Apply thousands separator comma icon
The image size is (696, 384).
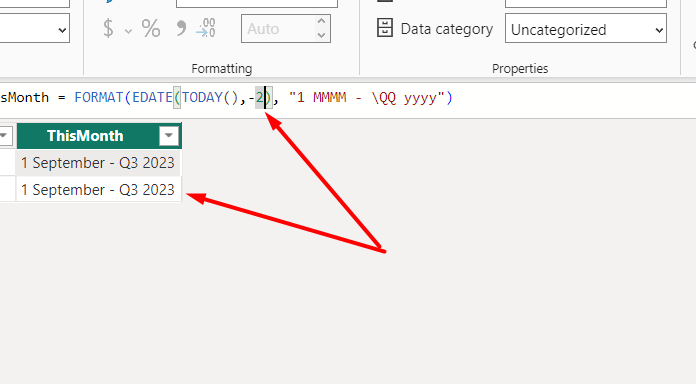181,28
